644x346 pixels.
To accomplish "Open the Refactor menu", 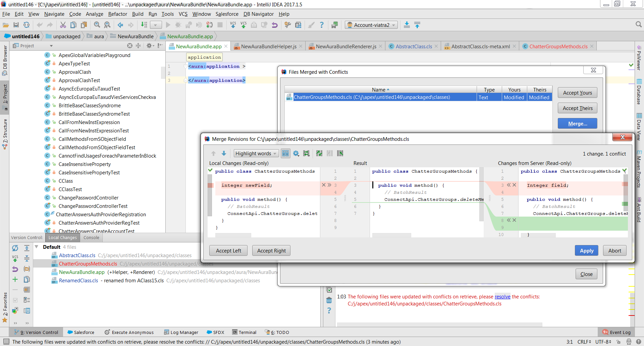I will 117,14.
